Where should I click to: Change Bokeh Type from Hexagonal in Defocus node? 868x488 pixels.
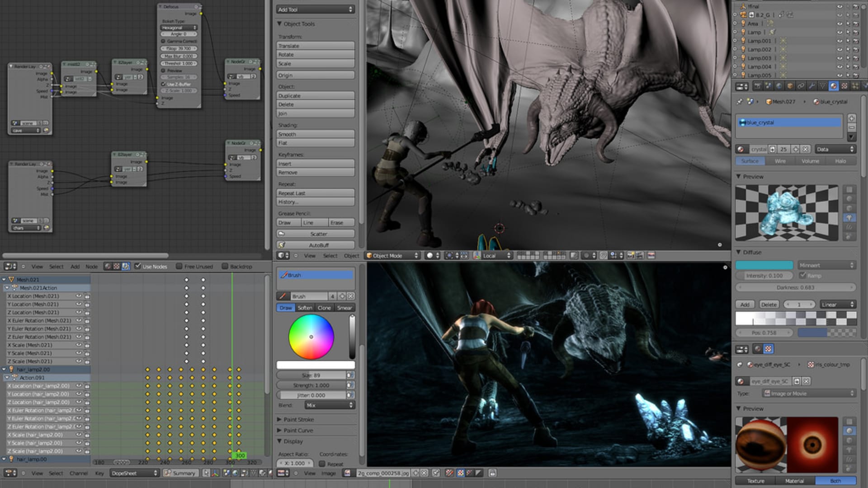pyautogui.click(x=179, y=28)
